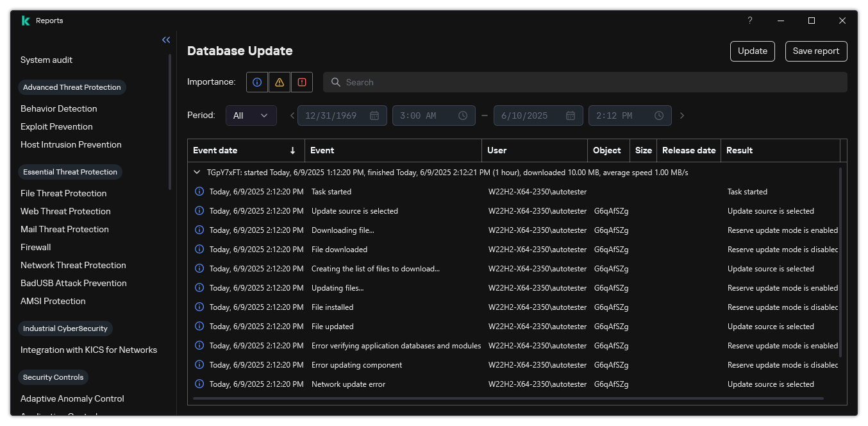Click inside the Search field
The image size is (868, 426).
449,82
